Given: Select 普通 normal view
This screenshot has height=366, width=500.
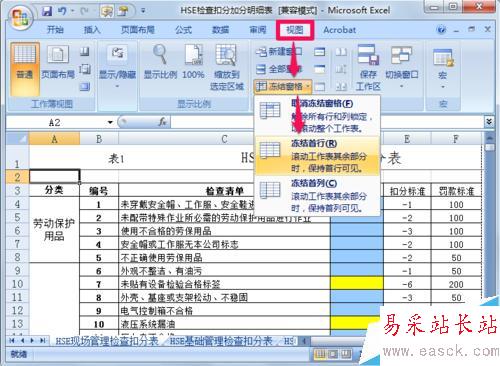Looking at the screenshot, I should tap(25, 69).
